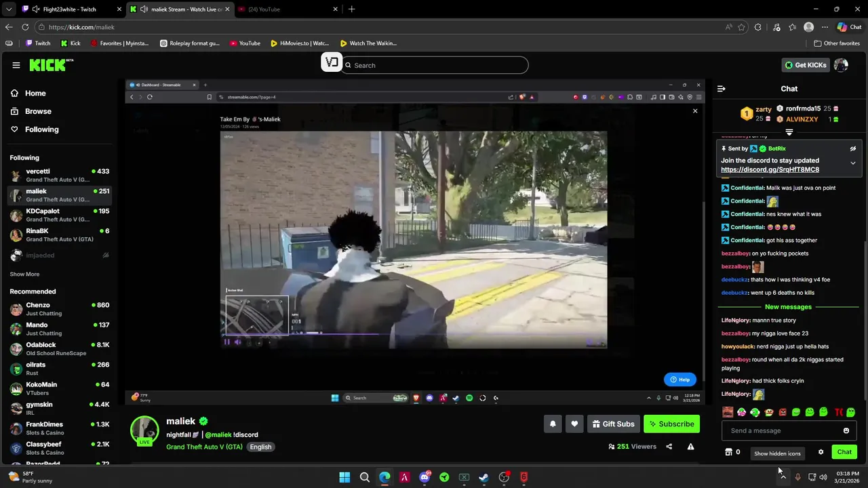Click the Help button on stream overlay
Viewport: 868px width, 488px height.
tap(679, 380)
